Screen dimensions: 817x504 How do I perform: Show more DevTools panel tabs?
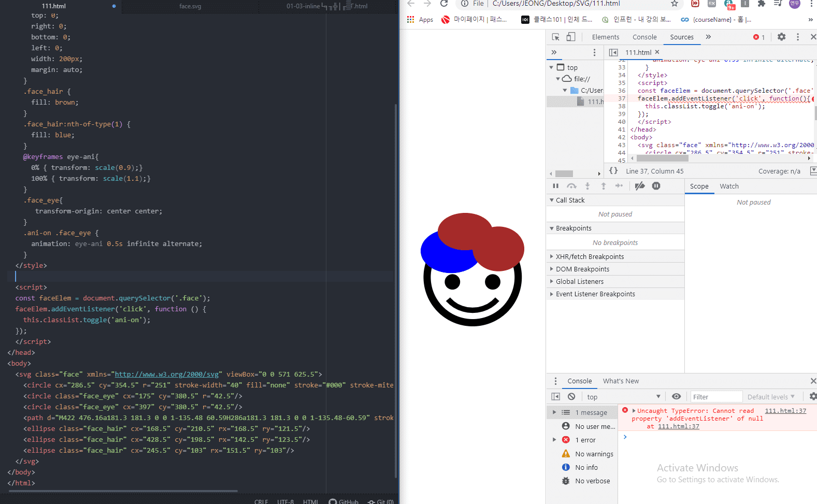[708, 37]
